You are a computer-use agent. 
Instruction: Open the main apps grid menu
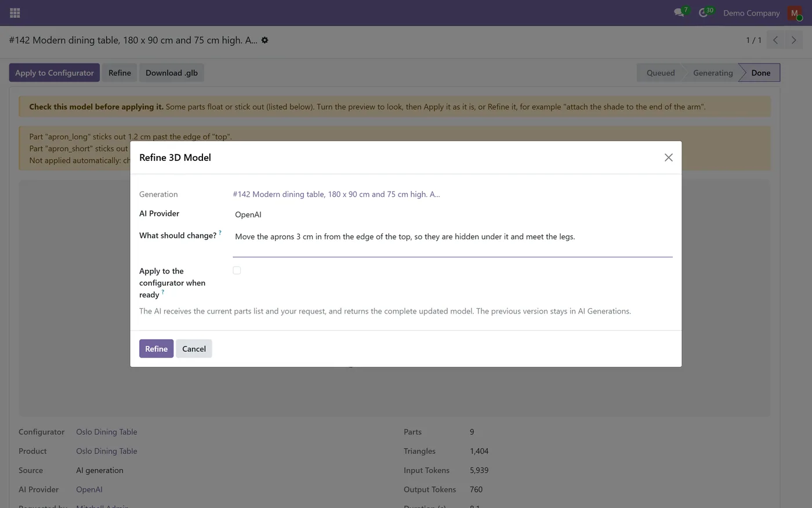15,13
